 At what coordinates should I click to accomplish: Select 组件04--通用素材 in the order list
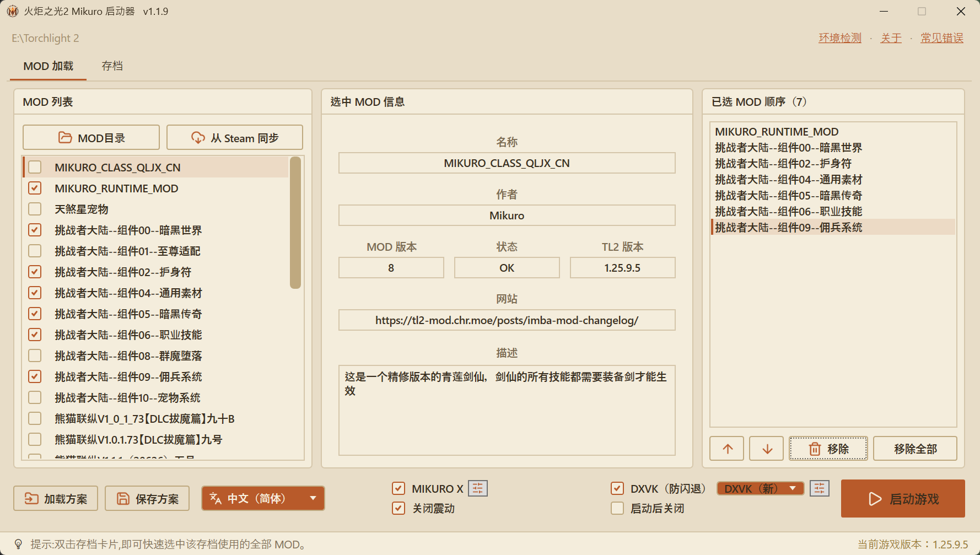click(x=833, y=180)
